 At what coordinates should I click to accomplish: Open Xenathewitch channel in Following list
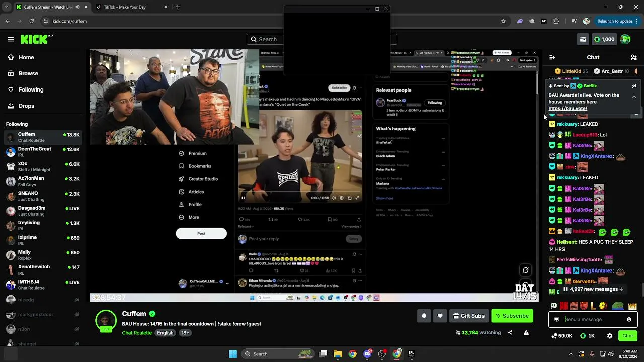(43, 269)
